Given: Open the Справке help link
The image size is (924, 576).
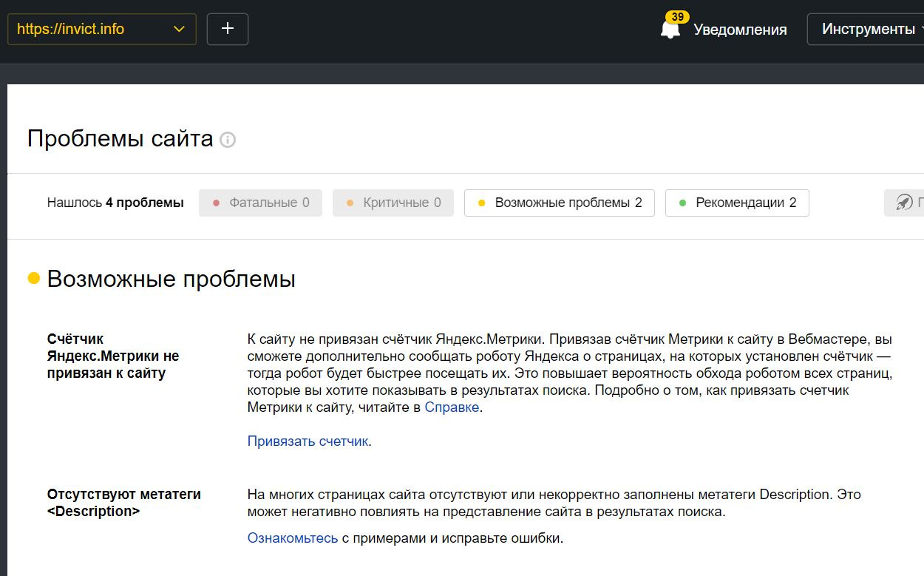Looking at the screenshot, I should tap(452, 407).
